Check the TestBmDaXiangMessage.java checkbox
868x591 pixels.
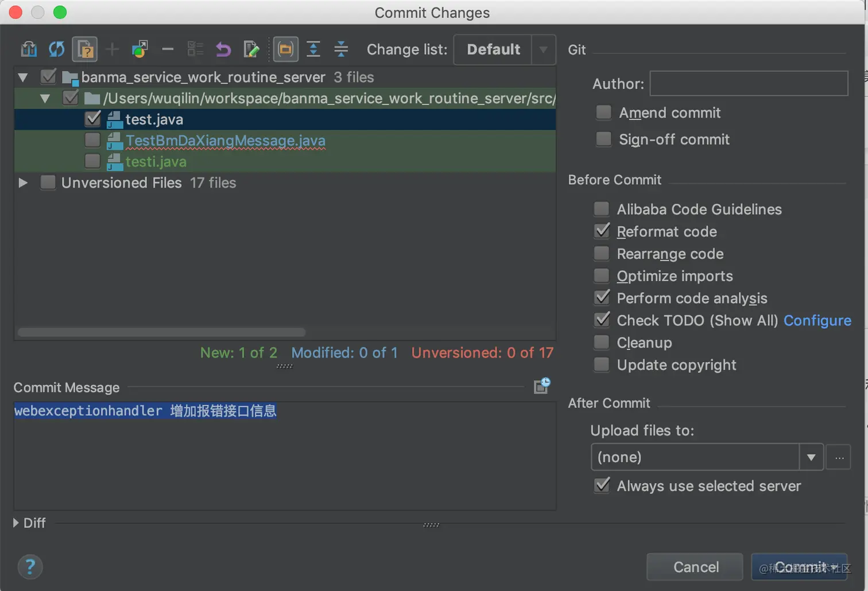(92, 140)
